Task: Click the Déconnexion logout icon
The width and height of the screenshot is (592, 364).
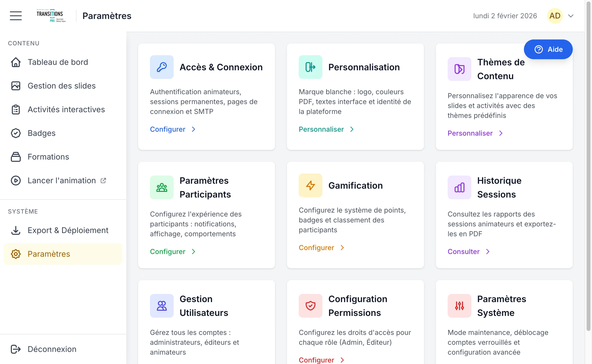Action: pos(16,349)
